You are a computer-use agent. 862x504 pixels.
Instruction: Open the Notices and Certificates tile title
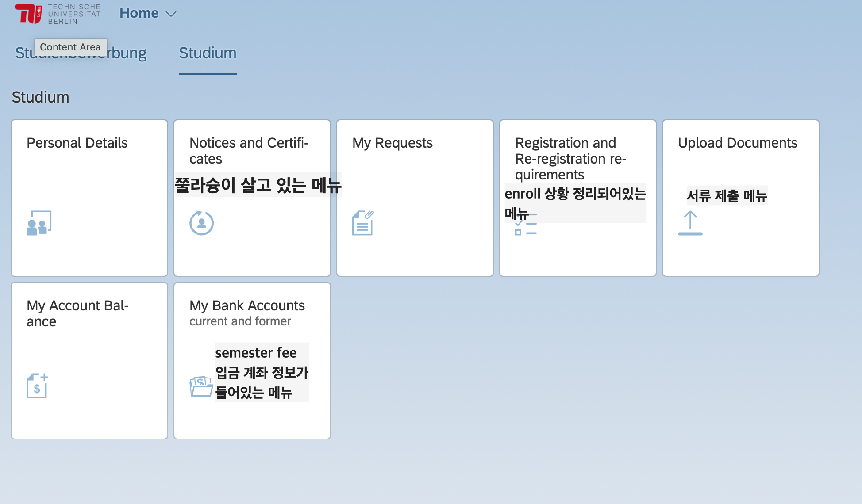[x=249, y=150]
